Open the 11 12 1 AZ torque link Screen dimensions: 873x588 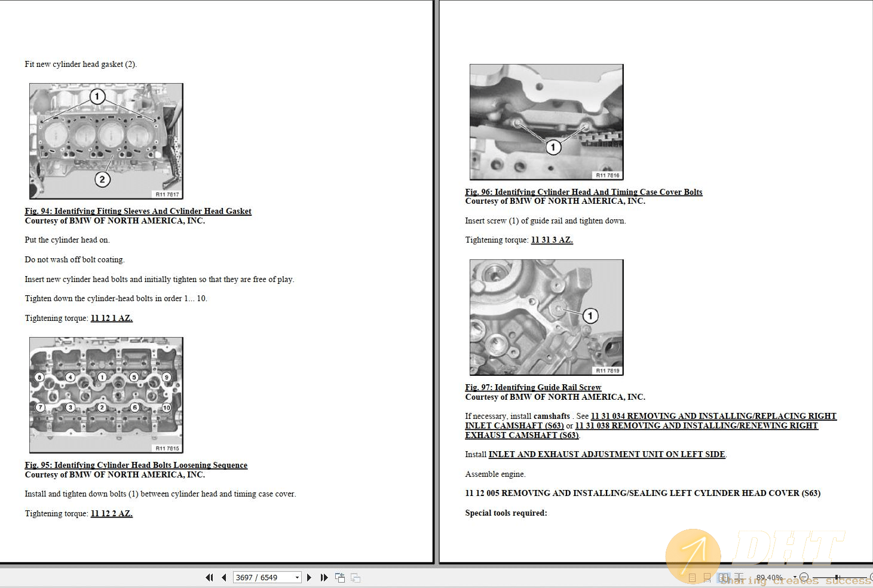point(112,318)
